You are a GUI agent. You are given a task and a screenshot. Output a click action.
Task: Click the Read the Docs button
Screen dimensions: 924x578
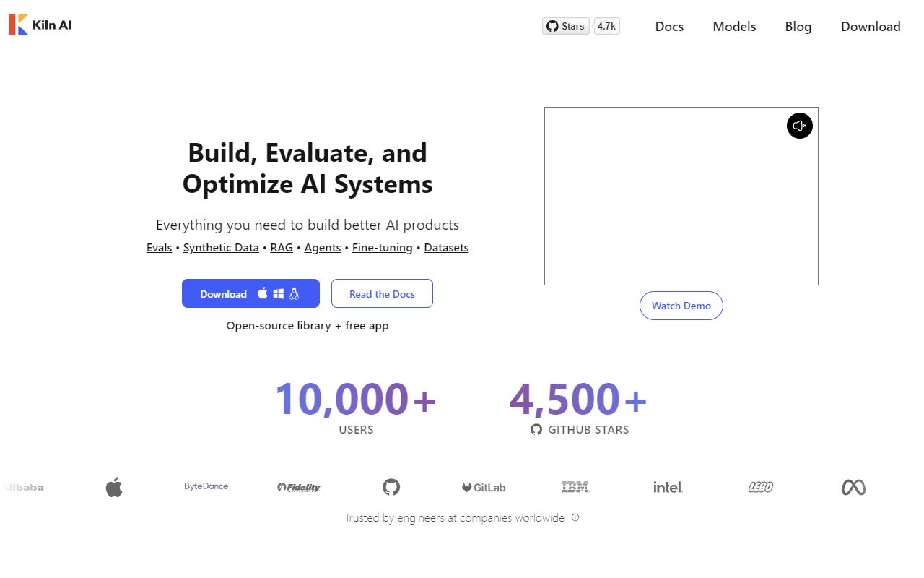382,293
